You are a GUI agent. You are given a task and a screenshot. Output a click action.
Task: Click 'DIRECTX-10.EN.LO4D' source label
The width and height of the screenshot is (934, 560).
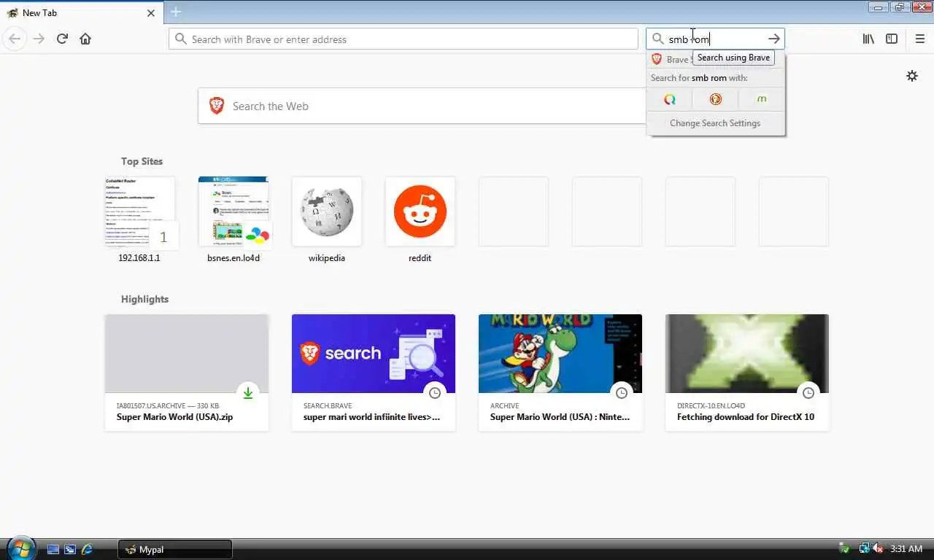(711, 405)
